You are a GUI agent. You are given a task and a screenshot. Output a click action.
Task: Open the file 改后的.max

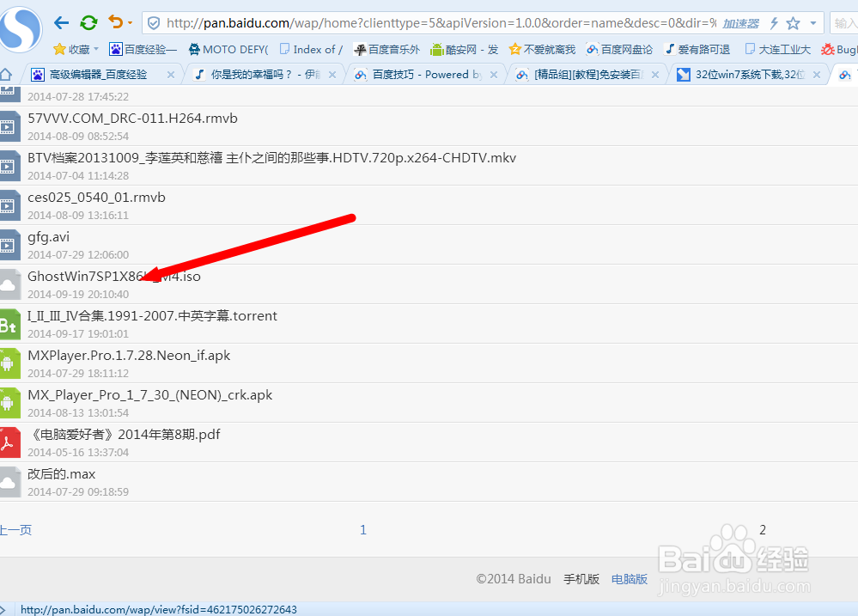[62, 473]
